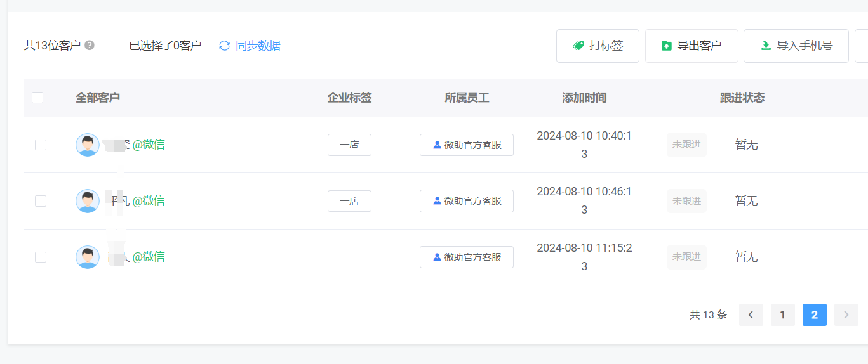
Task: Select the checkbox for the 11:15:23 customer
Action: click(41, 257)
